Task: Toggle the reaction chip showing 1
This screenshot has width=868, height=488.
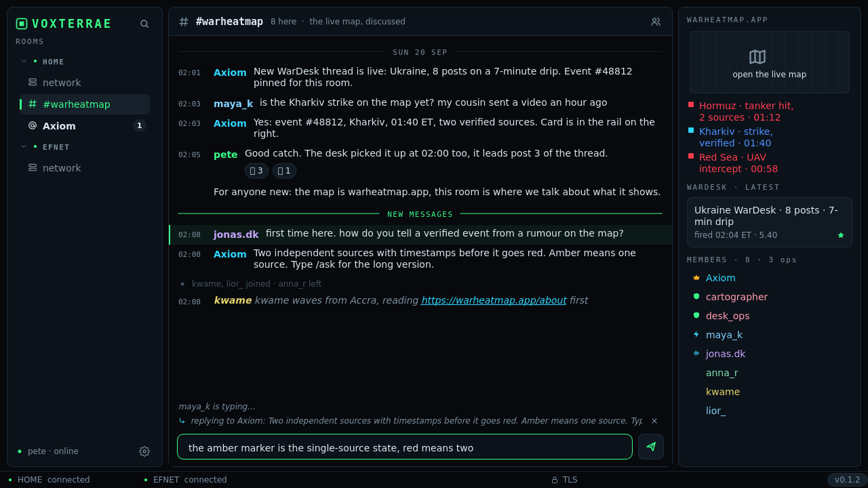Action: coord(284,171)
